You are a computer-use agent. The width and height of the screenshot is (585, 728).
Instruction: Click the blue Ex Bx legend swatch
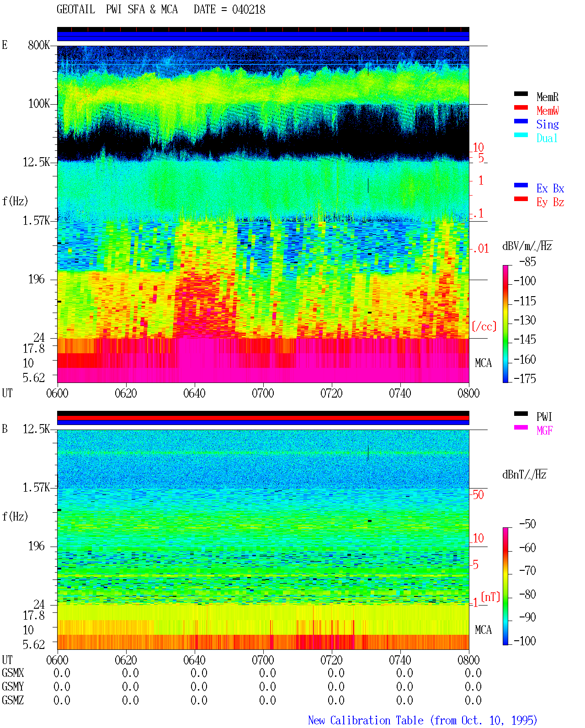pyautogui.click(x=521, y=185)
